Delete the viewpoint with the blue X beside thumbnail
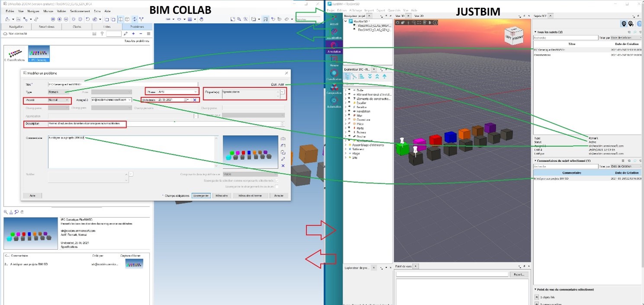644x305 pixels. tap(283, 166)
